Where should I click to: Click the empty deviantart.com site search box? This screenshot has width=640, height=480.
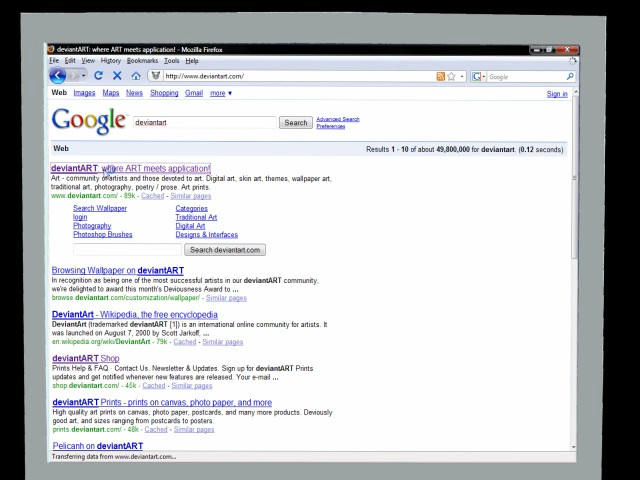coord(127,249)
